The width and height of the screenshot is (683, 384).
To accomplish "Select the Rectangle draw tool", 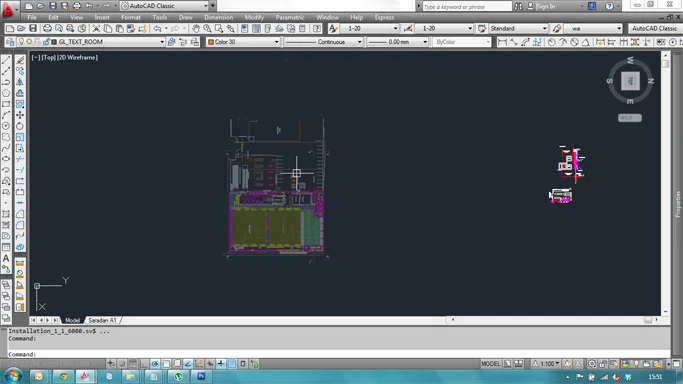I will [6, 104].
